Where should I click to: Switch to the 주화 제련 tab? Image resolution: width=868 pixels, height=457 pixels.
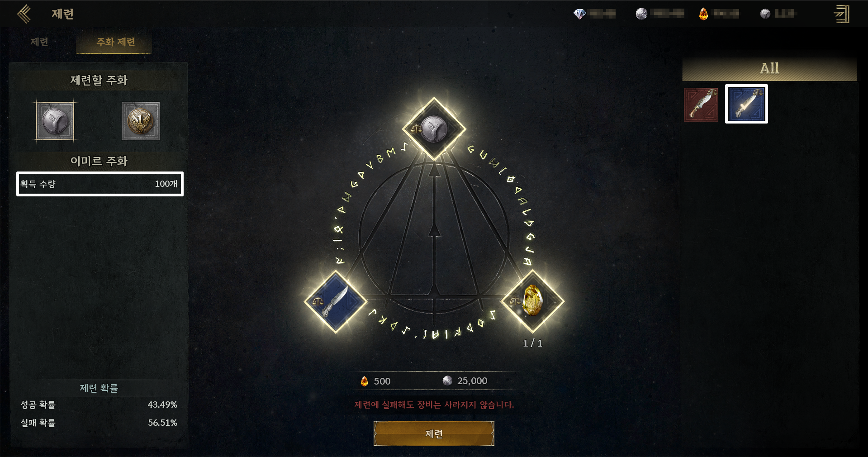tap(116, 43)
